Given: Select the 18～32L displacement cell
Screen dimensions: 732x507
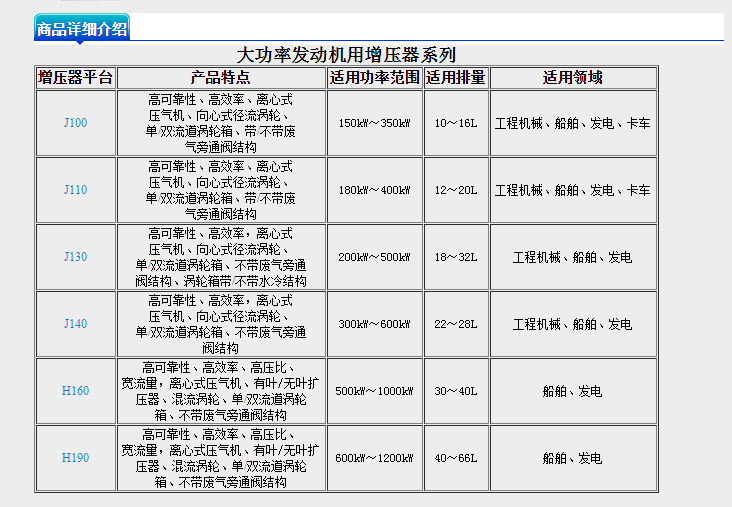Looking at the screenshot, I should click(x=456, y=257).
